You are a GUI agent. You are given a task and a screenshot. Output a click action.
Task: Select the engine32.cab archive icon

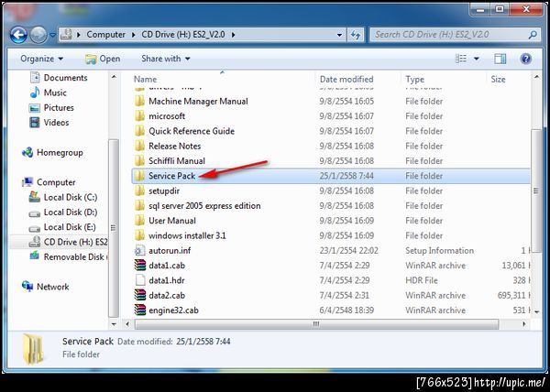(x=139, y=310)
